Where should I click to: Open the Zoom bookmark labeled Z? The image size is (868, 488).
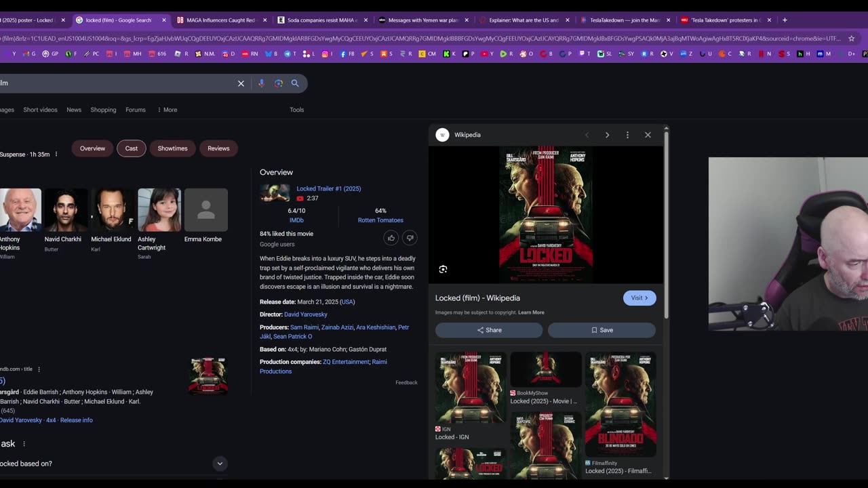tap(687, 54)
